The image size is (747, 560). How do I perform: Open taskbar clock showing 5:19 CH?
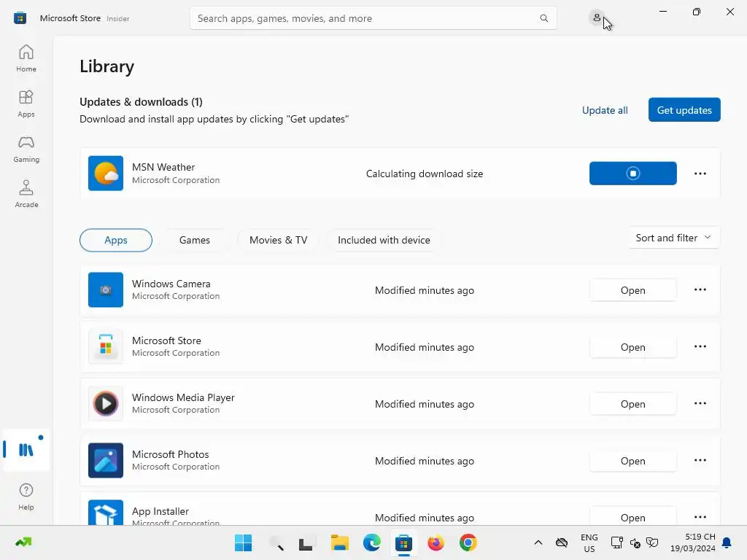[x=693, y=542]
